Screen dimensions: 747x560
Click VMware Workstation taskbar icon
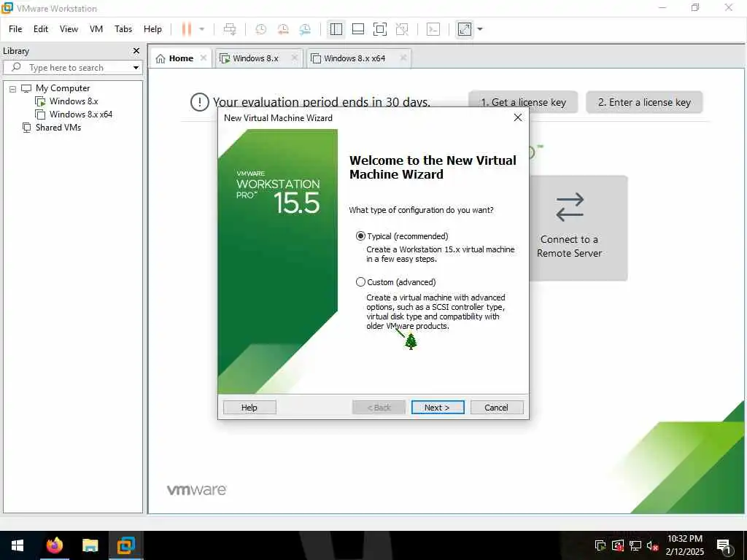click(x=125, y=545)
